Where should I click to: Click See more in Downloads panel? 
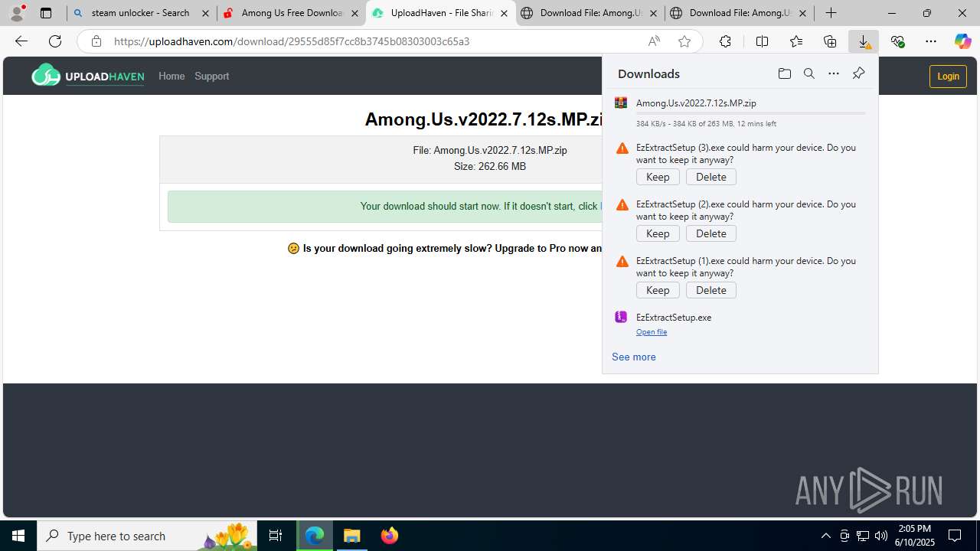tap(634, 357)
